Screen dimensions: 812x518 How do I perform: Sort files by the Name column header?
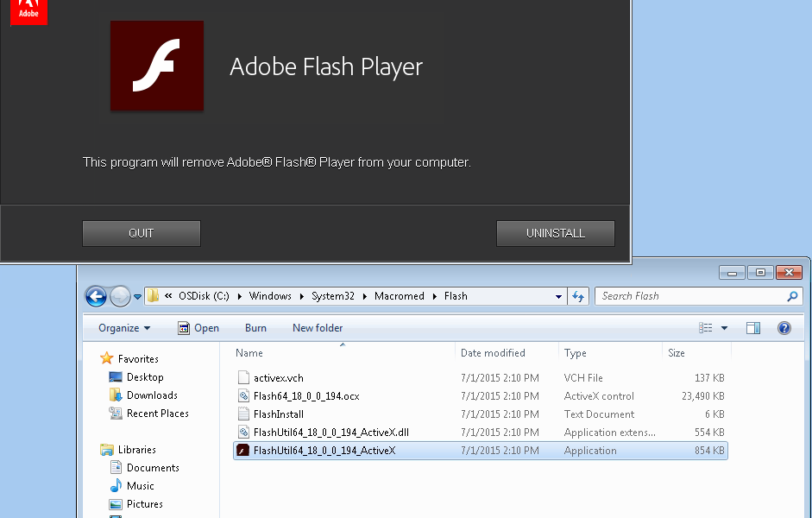pos(249,353)
